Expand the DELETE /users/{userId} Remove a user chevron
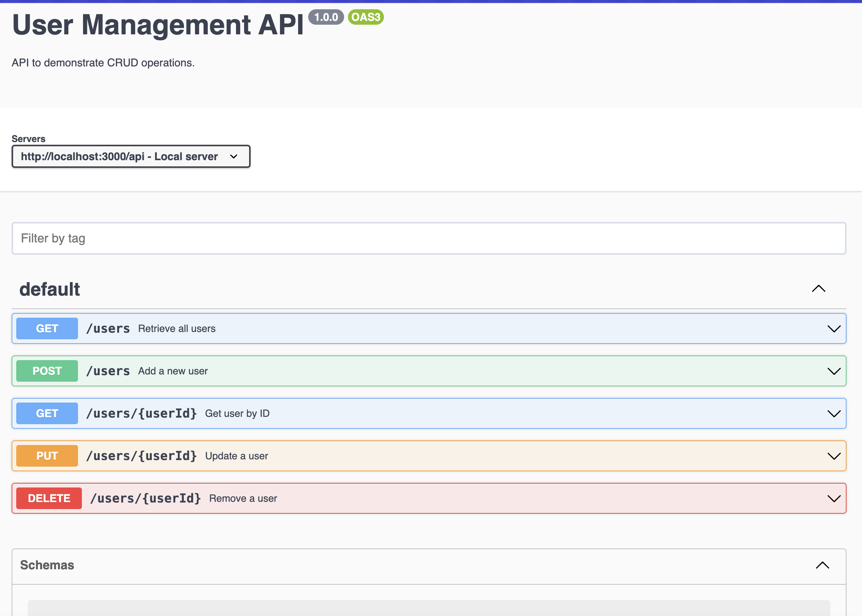Viewport: 862px width, 616px height. 834,499
